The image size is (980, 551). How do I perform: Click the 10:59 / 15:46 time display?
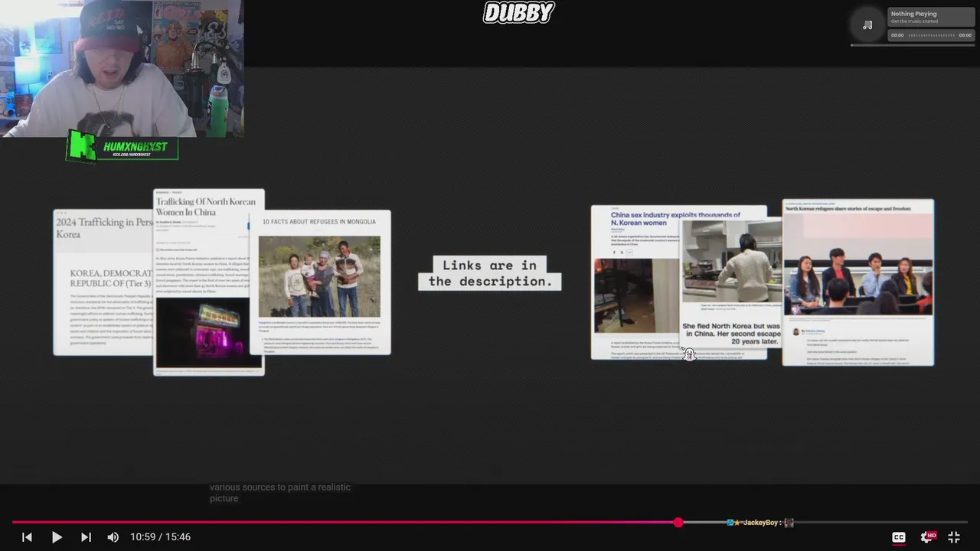point(162,537)
